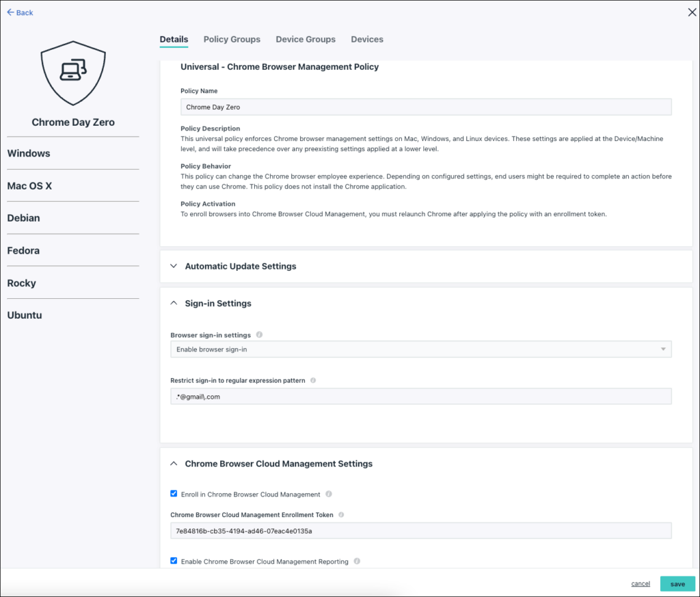The height and width of the screenshot is (597, 700).
Task: Click the cancel link
Action: pyautogui.click(x=641, y=583)
